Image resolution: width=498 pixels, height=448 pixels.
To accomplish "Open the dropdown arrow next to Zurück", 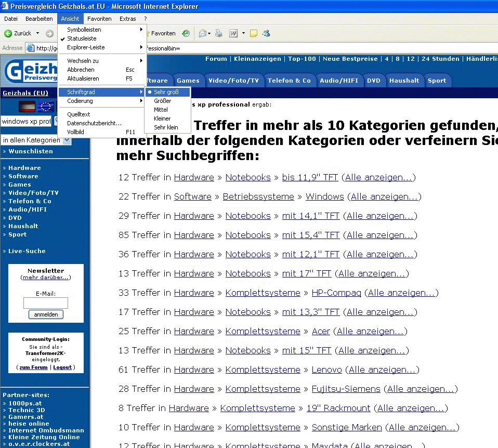I will tap(38, 33).
